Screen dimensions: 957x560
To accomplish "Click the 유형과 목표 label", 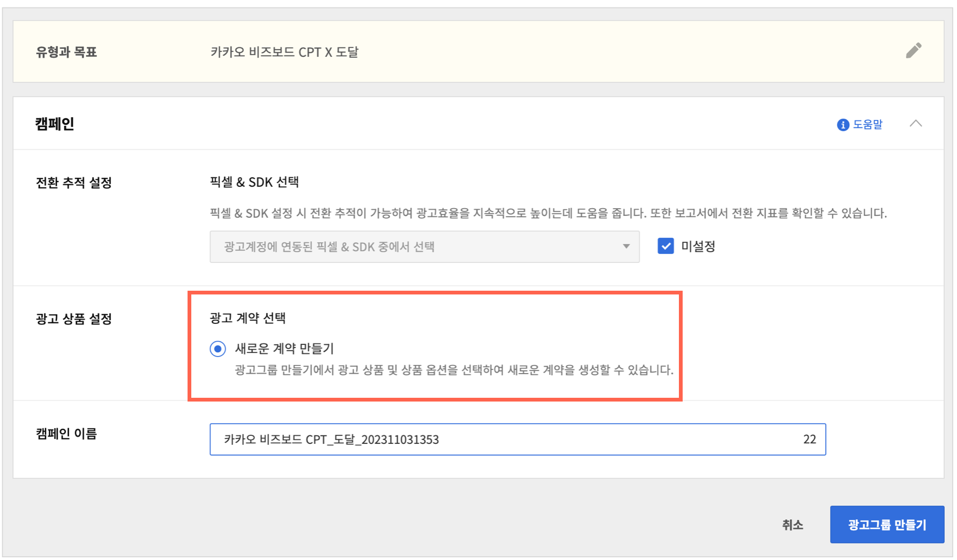I will click(66, 52).
